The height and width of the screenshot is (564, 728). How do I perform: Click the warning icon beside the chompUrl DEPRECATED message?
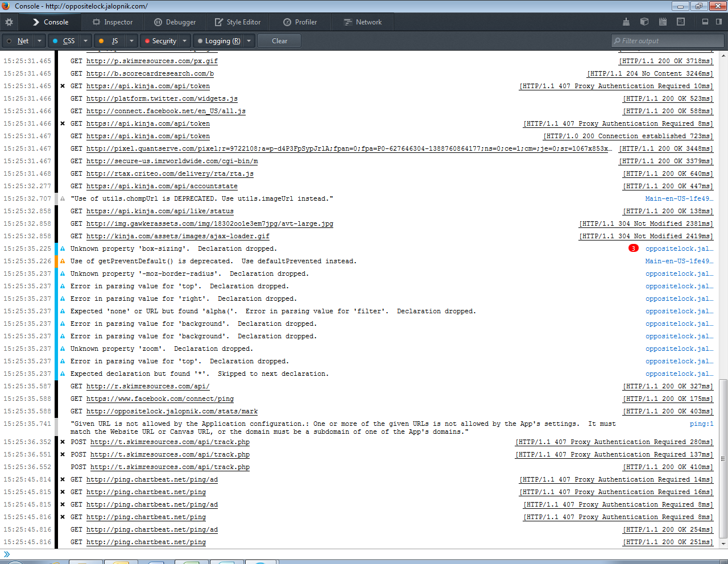click(x=63, y=198)
